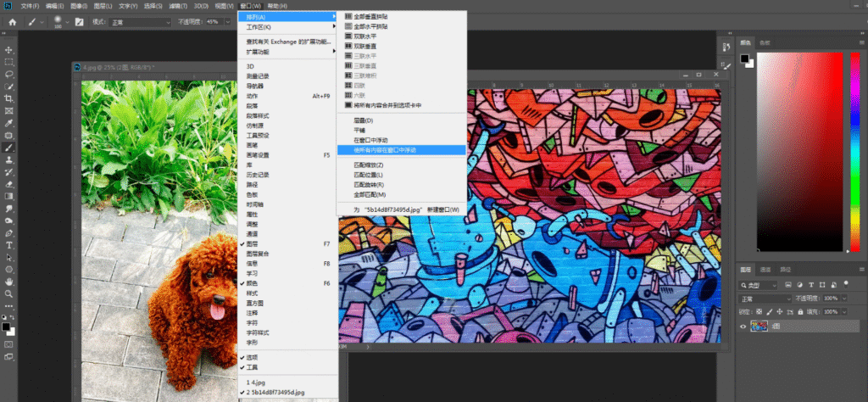
Task: Open the 历史记录 (History) panel entry
Action: pos(288,175)
